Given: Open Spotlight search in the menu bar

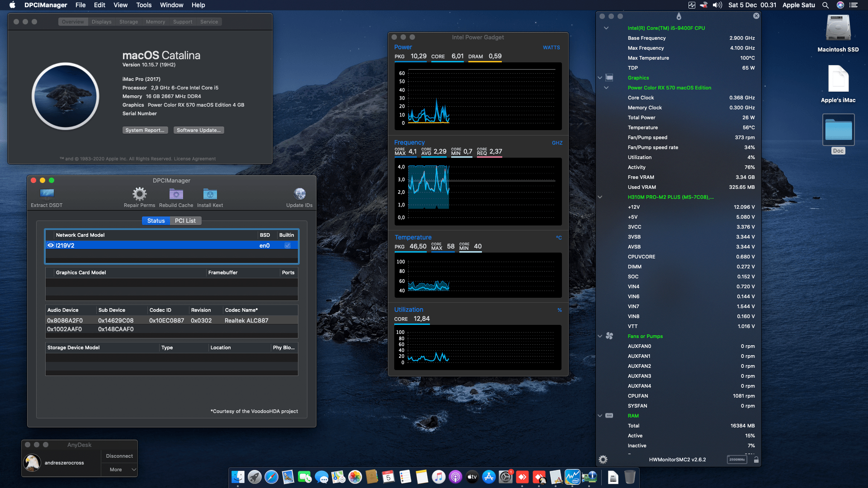Looking at the screenshot, I should pyautogui.click(x=826, y=5).
